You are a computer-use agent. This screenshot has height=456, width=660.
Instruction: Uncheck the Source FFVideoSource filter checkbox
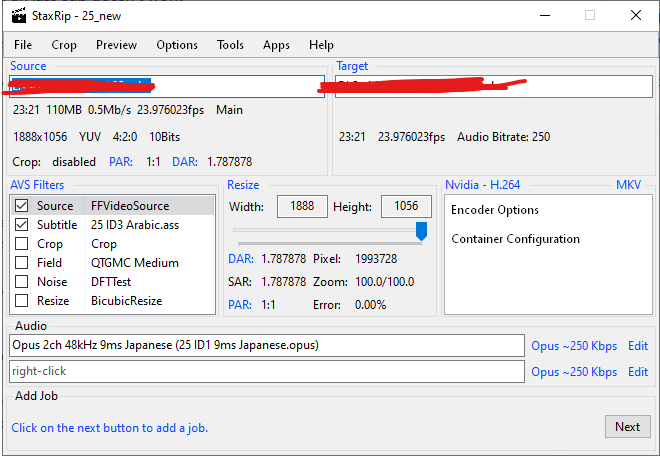pyautogui.click(x=21, y=205)
